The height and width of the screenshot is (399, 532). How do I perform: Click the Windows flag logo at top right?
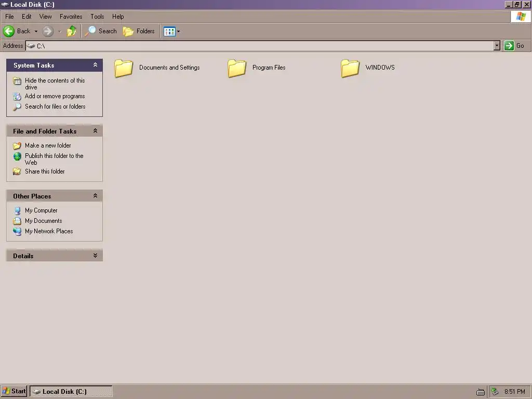tap(521, 16)
